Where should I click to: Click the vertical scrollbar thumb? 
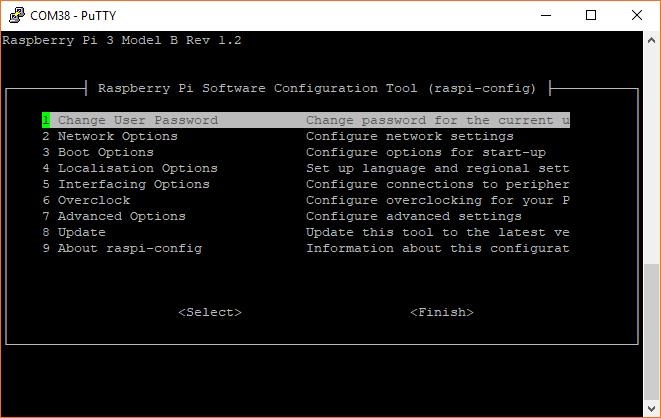coord(651,332)
